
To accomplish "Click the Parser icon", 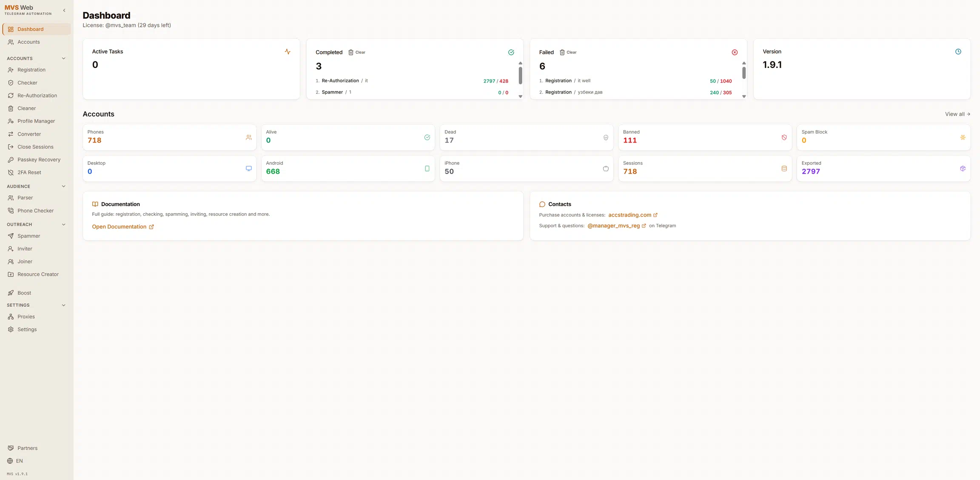I will coord(11,198).
